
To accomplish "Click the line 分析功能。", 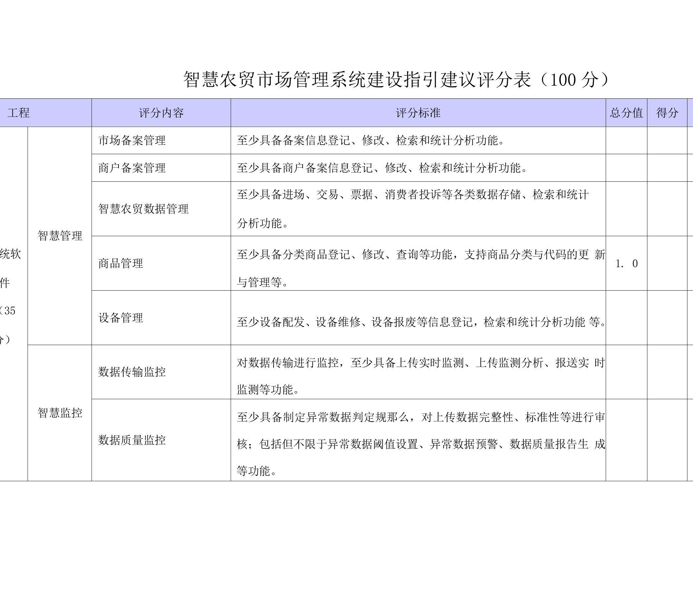I will 263,223.
